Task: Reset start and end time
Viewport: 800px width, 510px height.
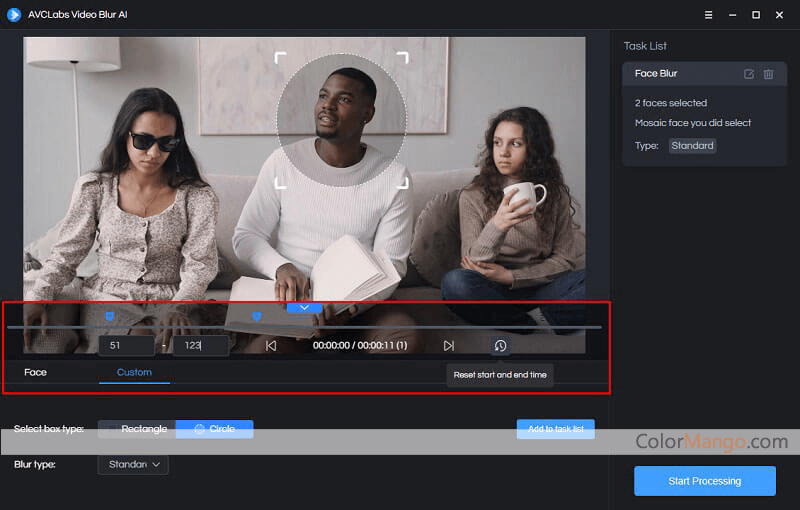Action: (500, 346)
